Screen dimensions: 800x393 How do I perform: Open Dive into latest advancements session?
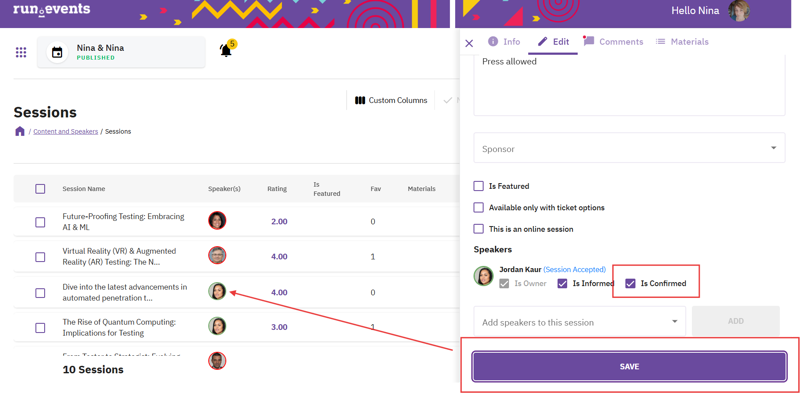pos(125,292)
